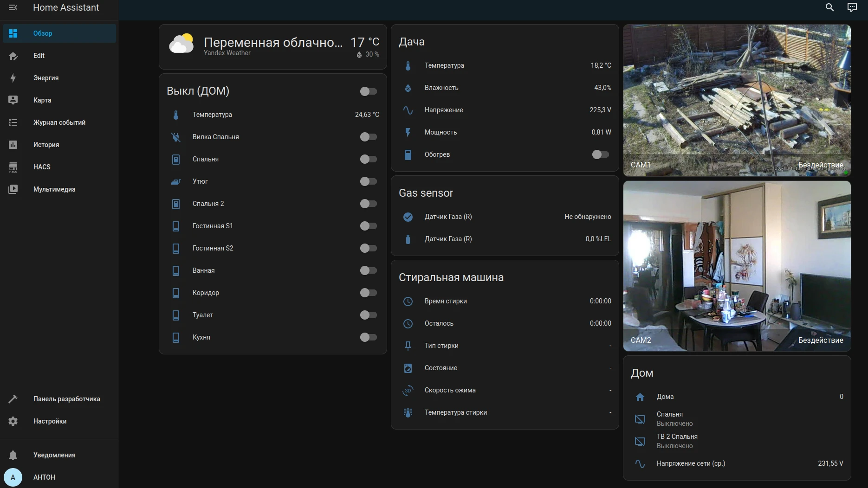The width and height of the screenshot is (868, 488).
Task: Click the sine wave icon beside Напряжение сети
Action: [x=640, y=463]
